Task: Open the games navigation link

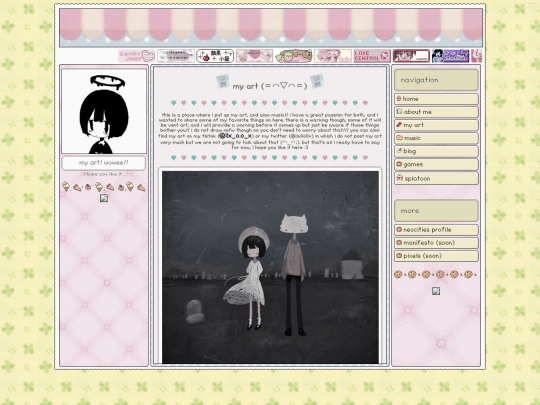Action: 436,164
